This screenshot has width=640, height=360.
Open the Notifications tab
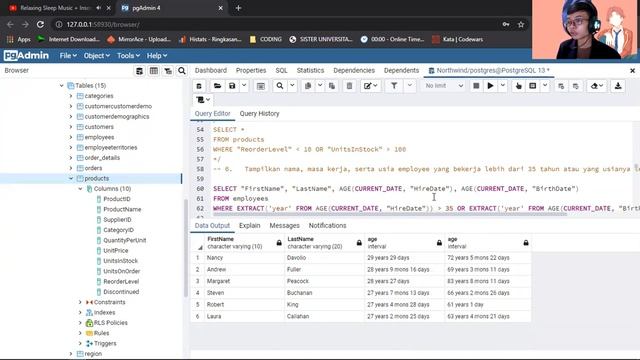coord(327,225)
